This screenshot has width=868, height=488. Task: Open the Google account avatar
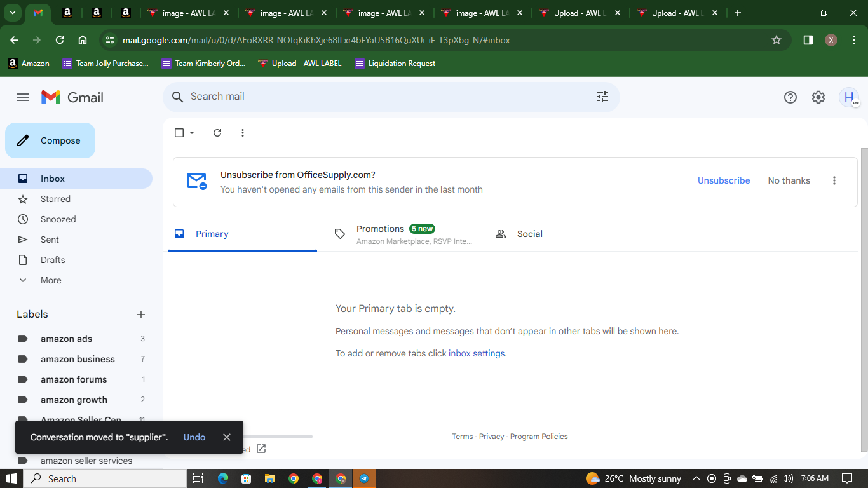pos(849,97)
